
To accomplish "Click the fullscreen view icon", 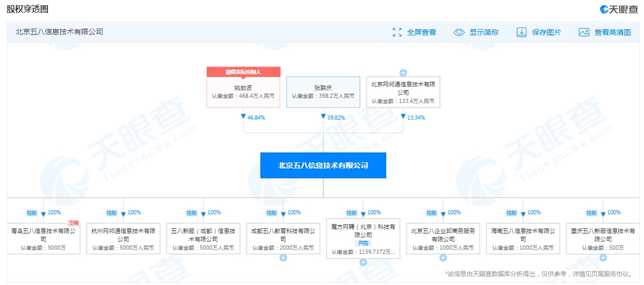I will pyautogui.click(x=397, y=32).
